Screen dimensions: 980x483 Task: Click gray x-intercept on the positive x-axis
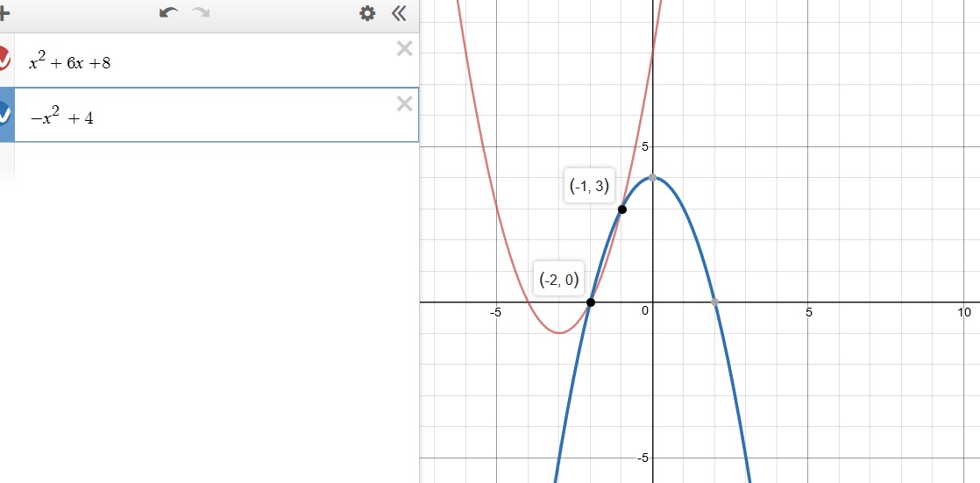point(714,302)
